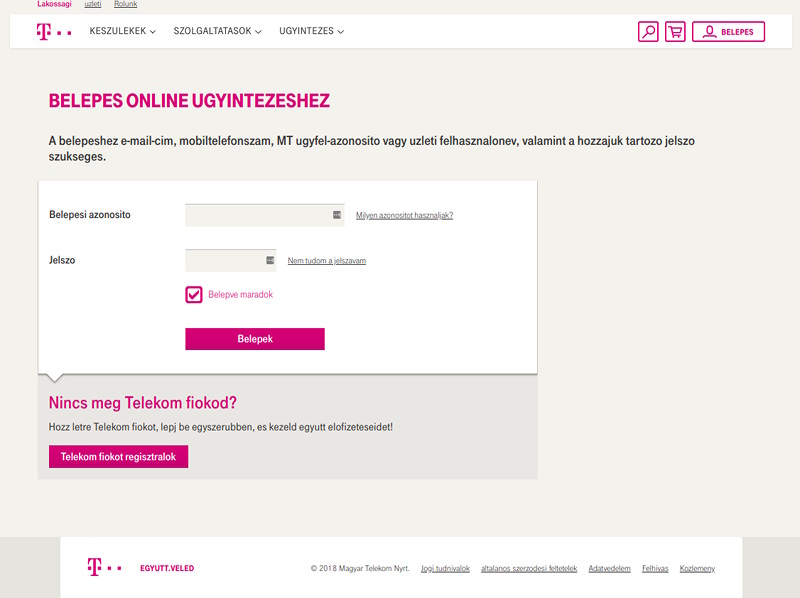Select the Lakossagi tab at top
The height and width of the screenshot is (598, 800).
click(54, 4)
